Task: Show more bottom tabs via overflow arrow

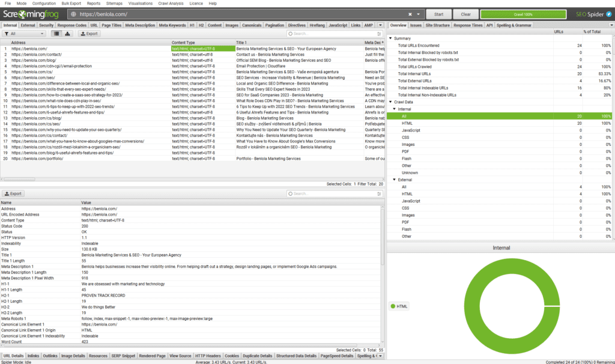Action: click(x=380, y=356)
